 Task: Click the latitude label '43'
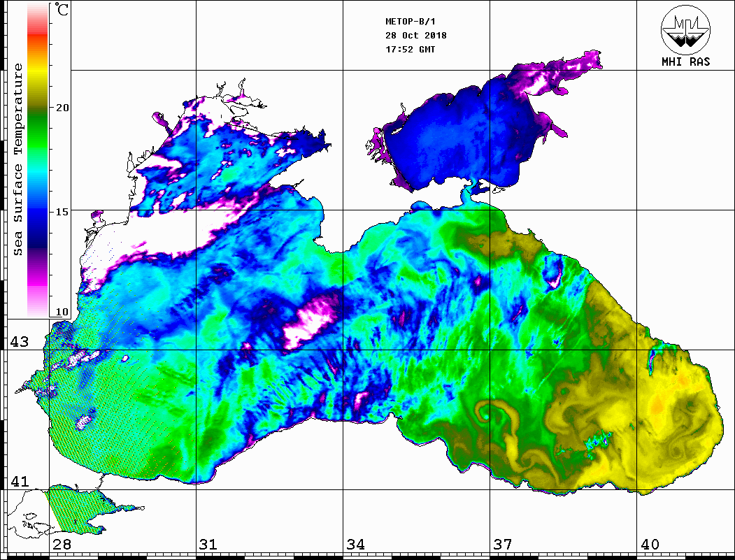click(x=20, y=342)
